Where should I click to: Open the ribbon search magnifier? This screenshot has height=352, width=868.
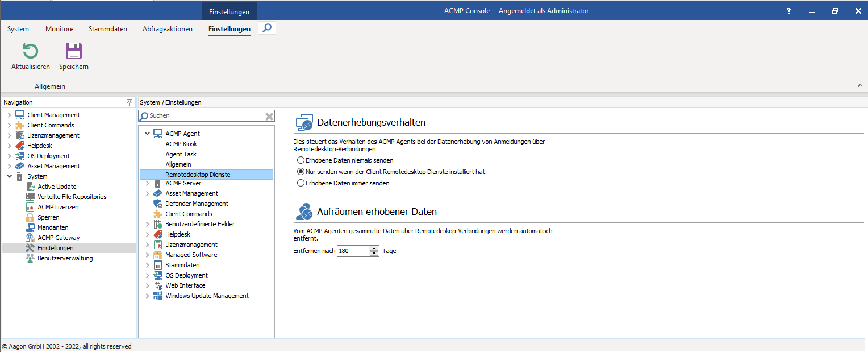click(267, 28)
